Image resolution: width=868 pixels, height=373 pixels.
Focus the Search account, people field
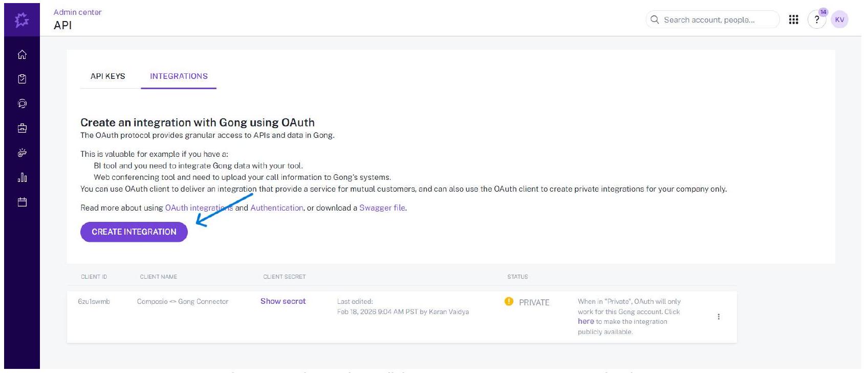click(x=712, y=19)
